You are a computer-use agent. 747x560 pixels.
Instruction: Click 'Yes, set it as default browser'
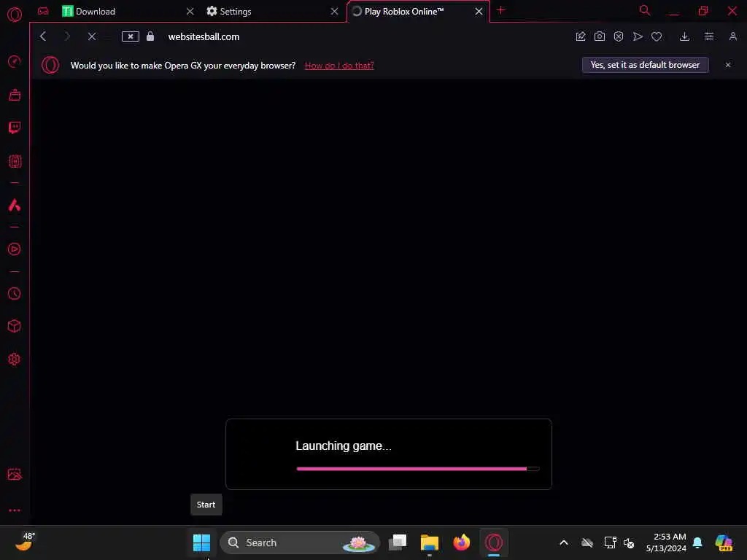click(645, 65)
